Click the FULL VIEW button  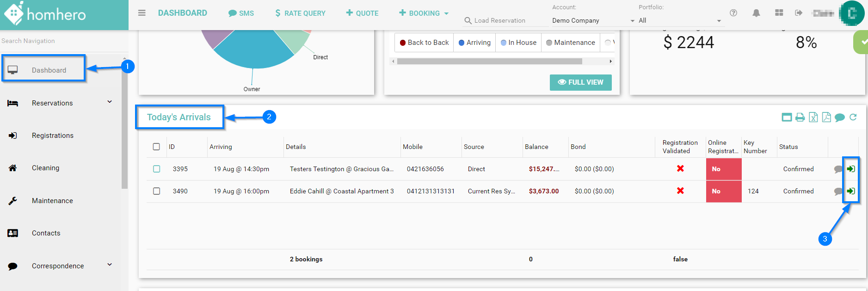(580, 82)
